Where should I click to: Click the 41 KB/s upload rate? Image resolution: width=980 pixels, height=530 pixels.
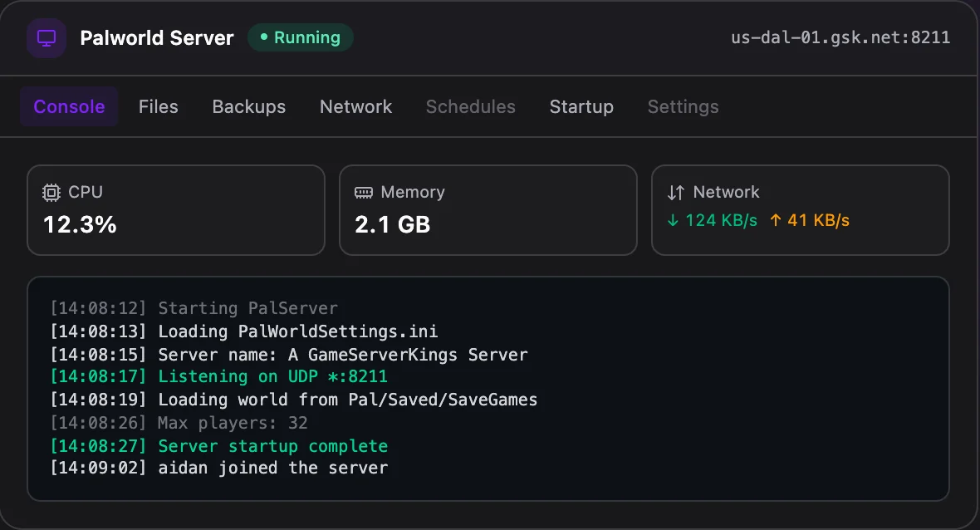tap(818, 220)
